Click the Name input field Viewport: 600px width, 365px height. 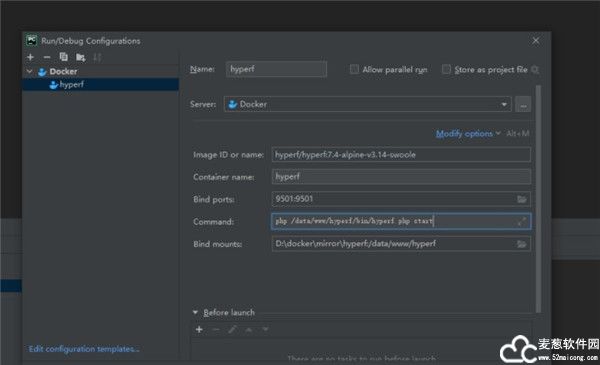click(276, 69)
